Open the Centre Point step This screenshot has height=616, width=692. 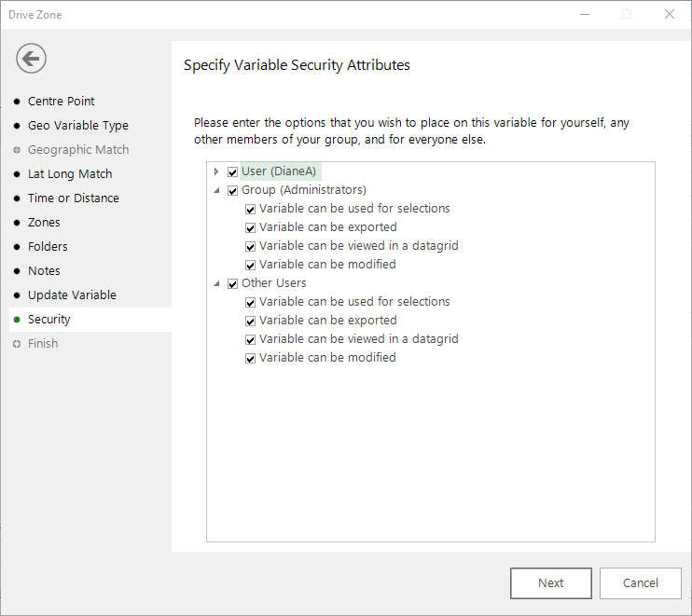(x=61, y=101)
